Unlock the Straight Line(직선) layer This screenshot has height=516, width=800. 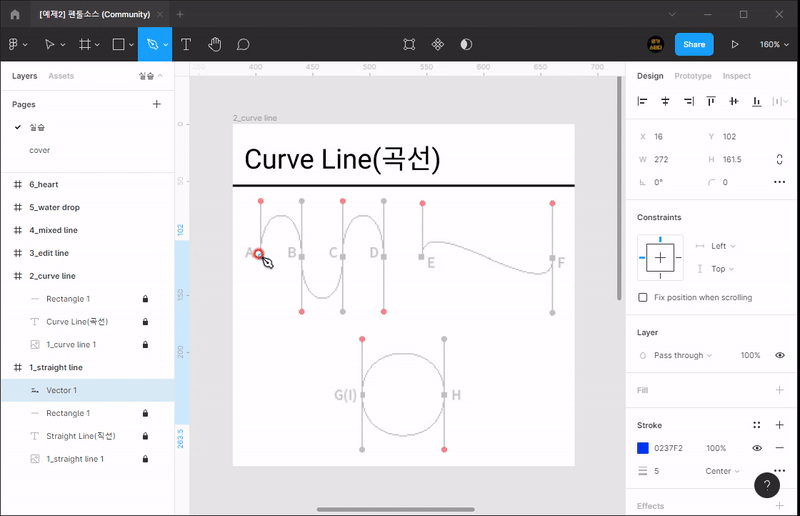point(145,436)
